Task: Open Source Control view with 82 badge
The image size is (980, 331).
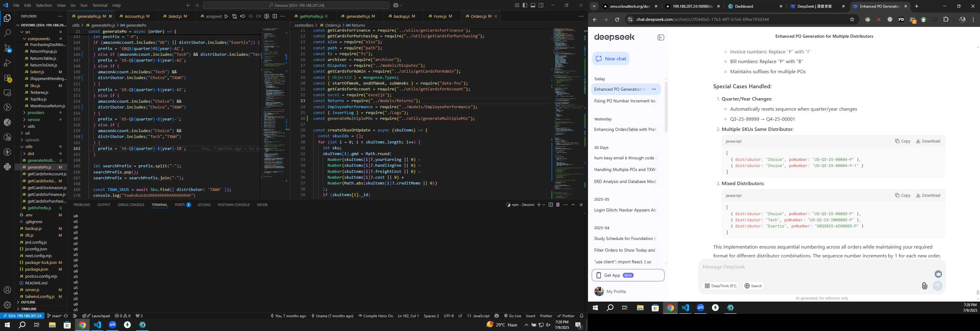Action: [x=7, y=48]
